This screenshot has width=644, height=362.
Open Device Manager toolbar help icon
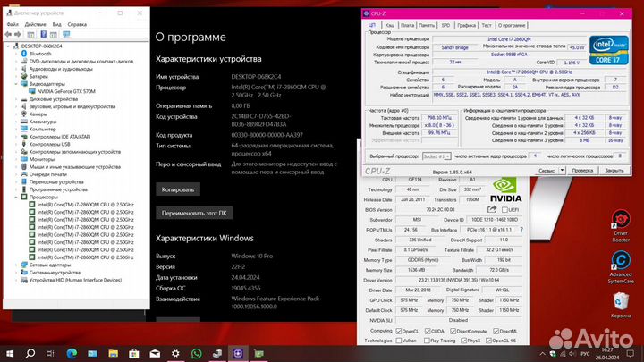[43, 35]
